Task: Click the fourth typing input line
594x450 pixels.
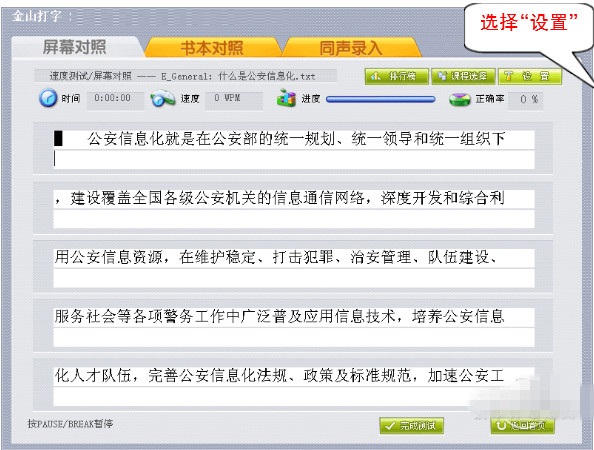Action: (x=294, y=338)
